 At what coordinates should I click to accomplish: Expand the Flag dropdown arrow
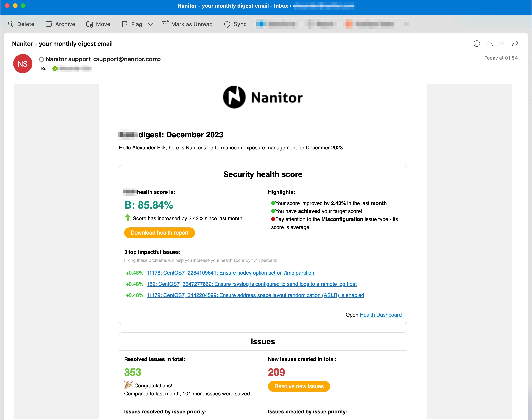pyautogui.click(x=150, y=24)
